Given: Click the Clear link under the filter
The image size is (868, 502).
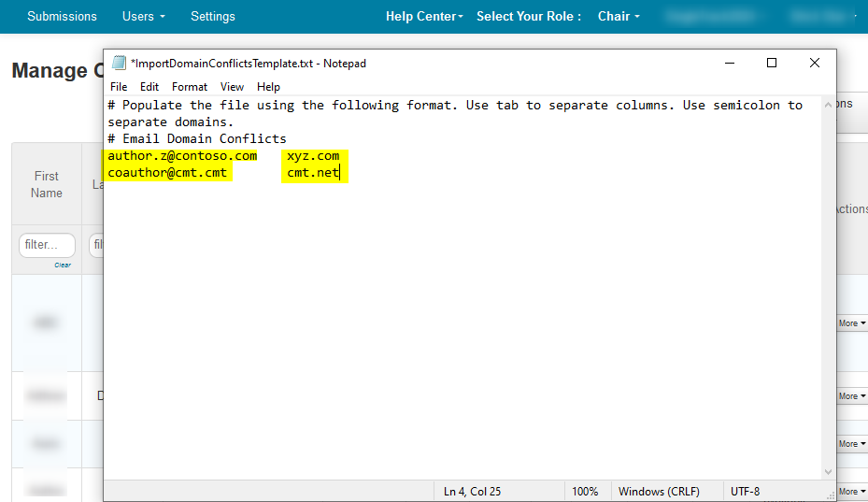Looking at the screenshot, I should pyautogui.click(x=63, y=265).
